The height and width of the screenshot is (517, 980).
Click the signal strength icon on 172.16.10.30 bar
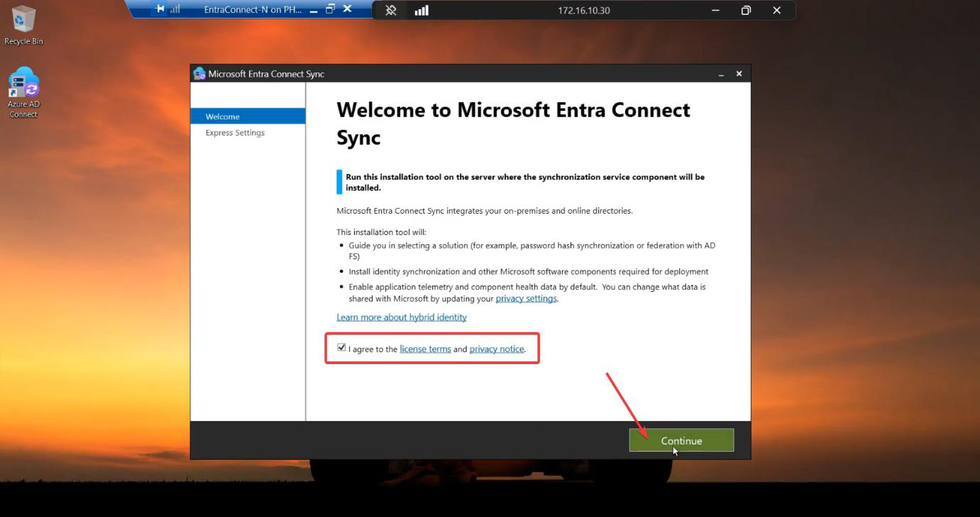pos(422,10)
